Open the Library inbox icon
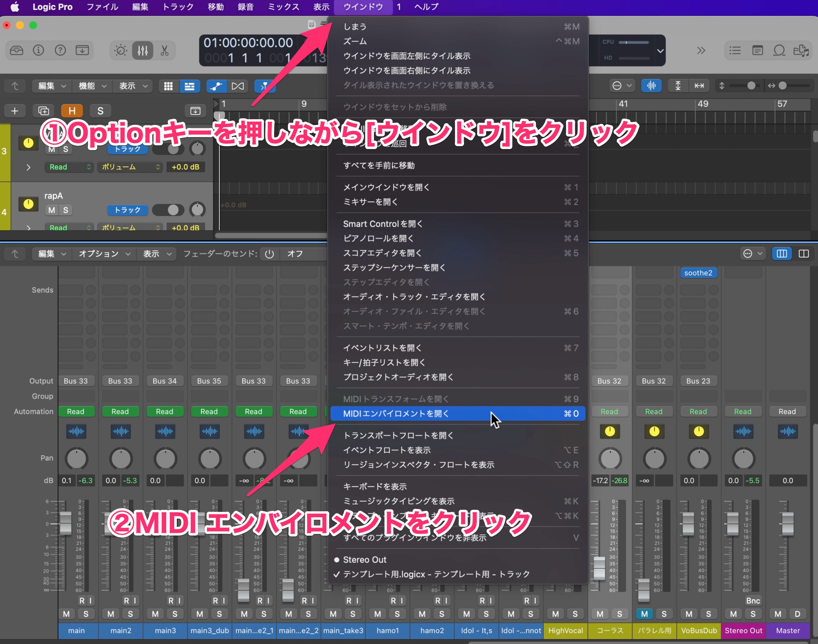 click(17, 50)
